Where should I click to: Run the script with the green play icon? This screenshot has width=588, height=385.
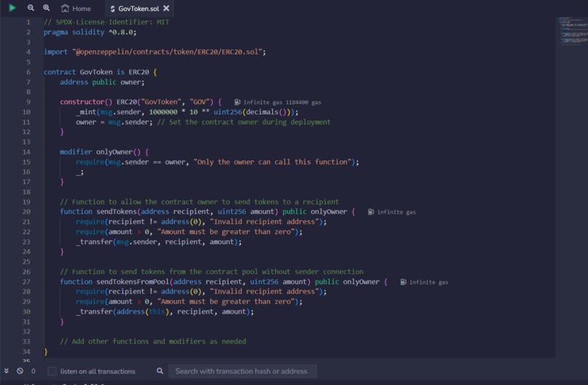(x=12, y=8)
